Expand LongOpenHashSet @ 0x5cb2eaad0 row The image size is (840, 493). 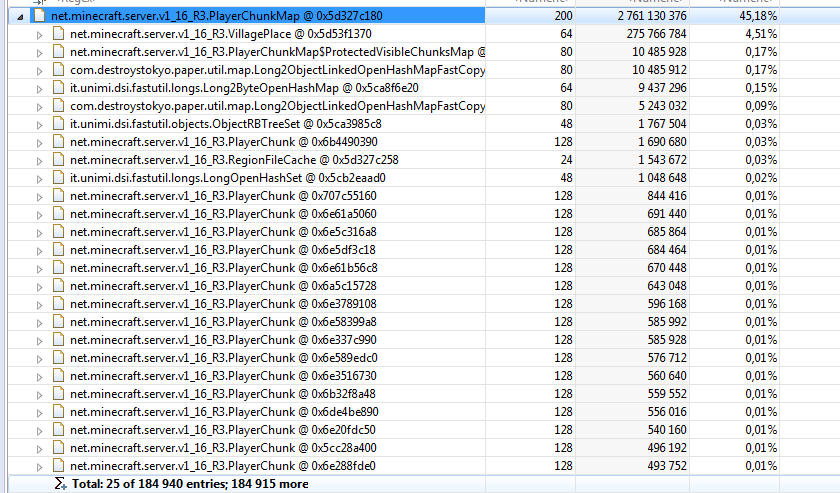tap(39, 179)
